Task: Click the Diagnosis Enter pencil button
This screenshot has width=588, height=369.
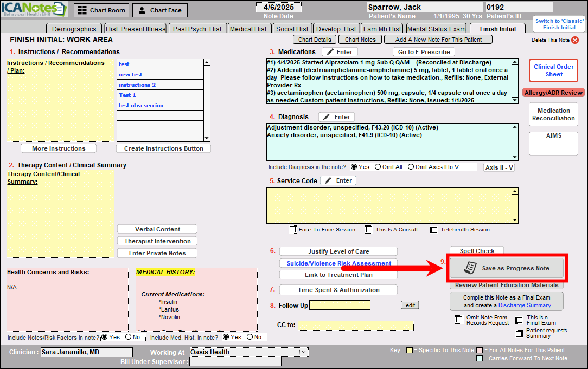Action: point(336,117)
